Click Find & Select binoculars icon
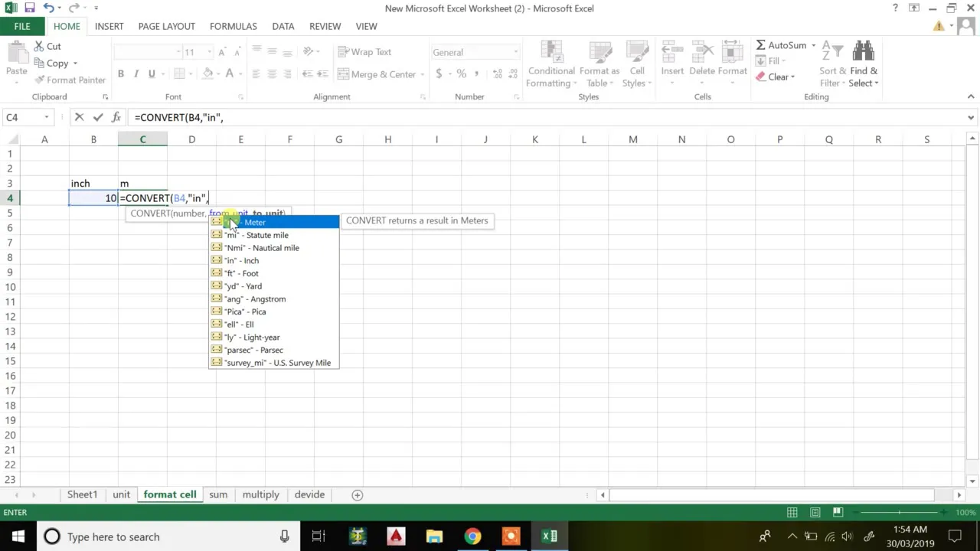 click(x=863, y=51)
